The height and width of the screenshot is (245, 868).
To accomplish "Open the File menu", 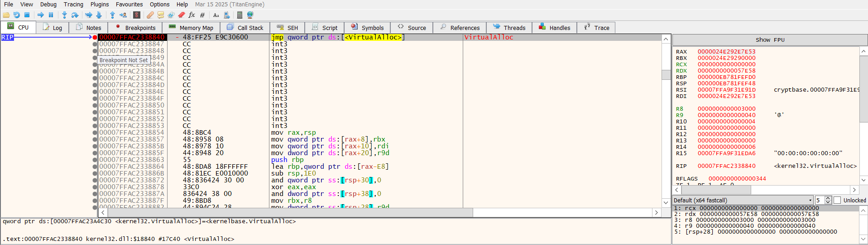I will click(x=9, y=4).
